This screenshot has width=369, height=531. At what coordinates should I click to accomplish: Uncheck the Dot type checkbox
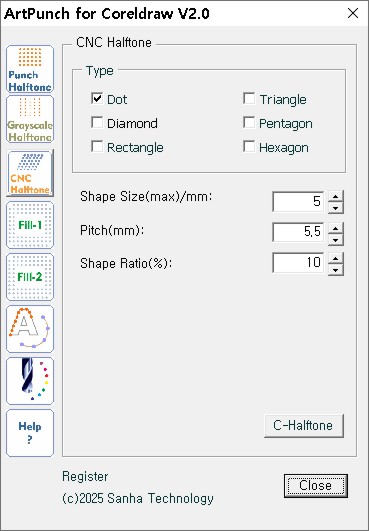(x=97, y=99)
